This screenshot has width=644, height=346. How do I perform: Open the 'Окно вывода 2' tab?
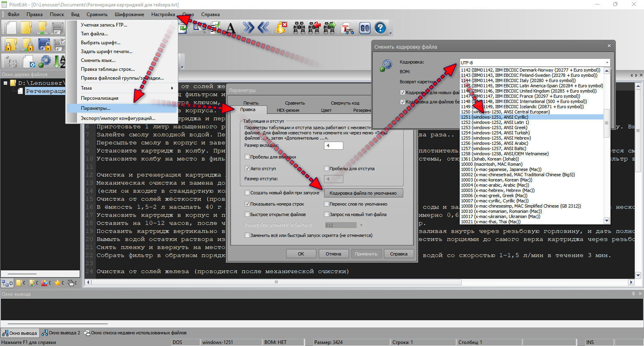click(x=61, y=333)
